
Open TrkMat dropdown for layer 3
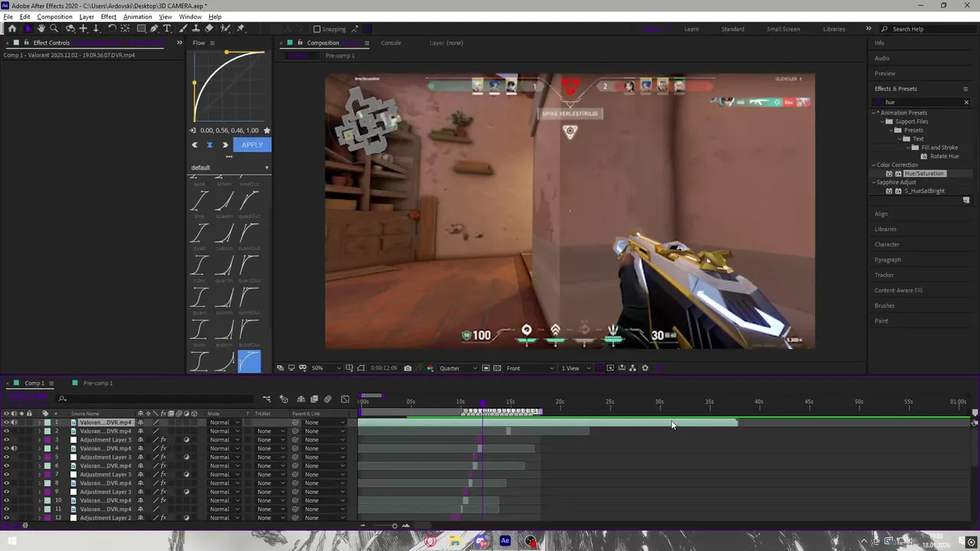point(271,440)
